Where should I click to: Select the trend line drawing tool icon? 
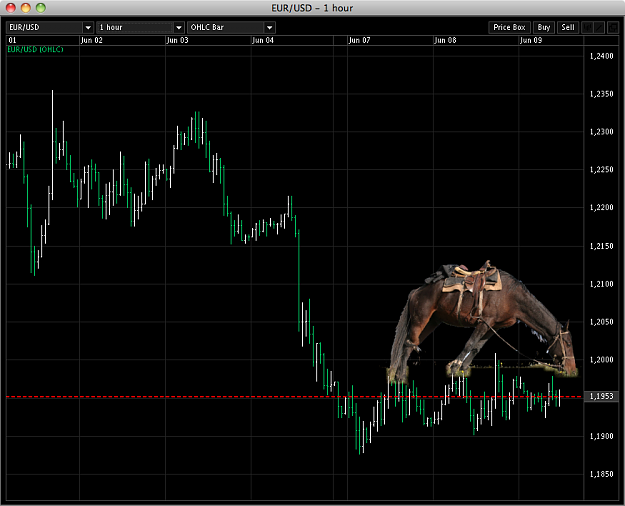(599, 28)
